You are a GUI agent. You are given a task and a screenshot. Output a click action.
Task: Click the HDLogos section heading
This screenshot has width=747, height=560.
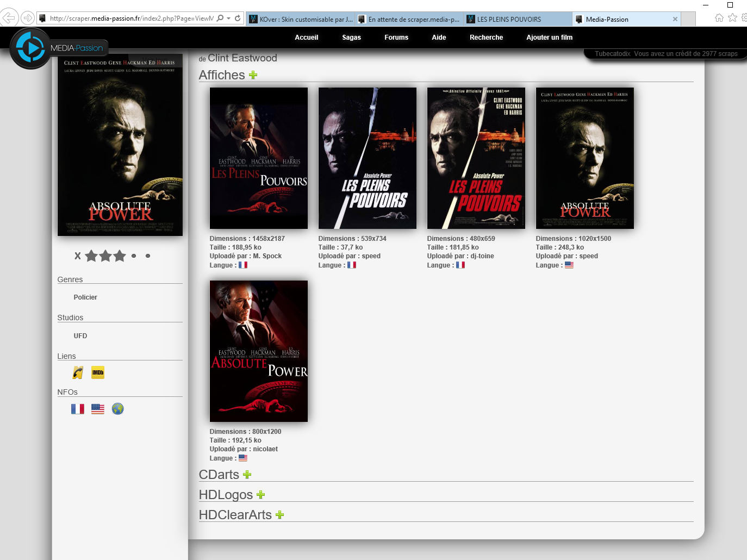click(x=226, y=495)
